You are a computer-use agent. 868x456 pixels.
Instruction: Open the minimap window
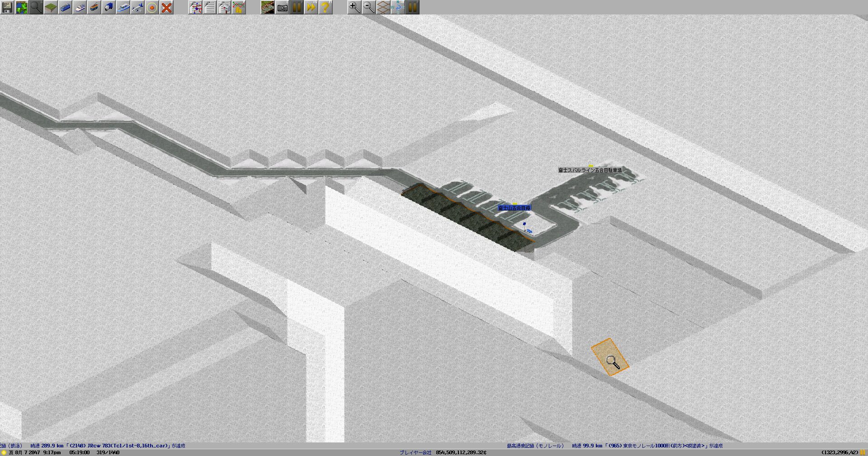[x=22, y=7]
